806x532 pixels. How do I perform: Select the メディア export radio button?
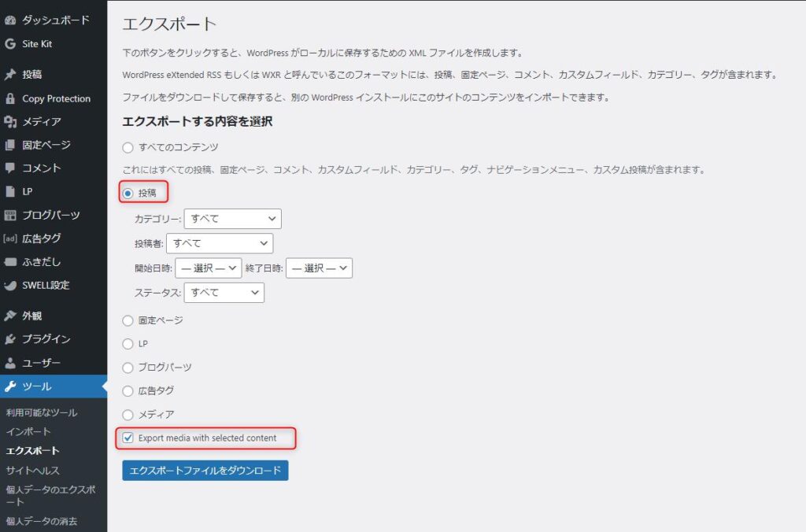pos(128,414)
